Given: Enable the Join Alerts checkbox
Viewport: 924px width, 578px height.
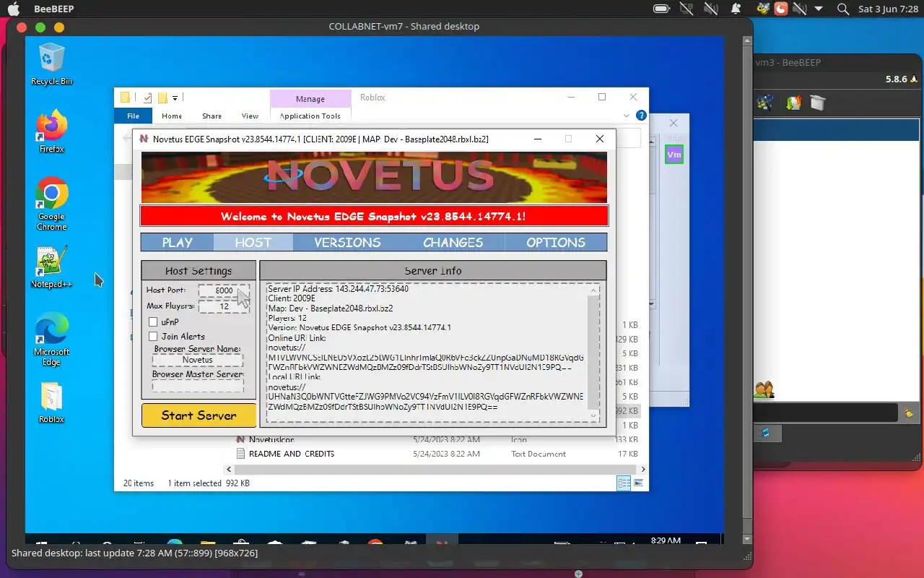Looking at the screenshot, I should point(153,337).
